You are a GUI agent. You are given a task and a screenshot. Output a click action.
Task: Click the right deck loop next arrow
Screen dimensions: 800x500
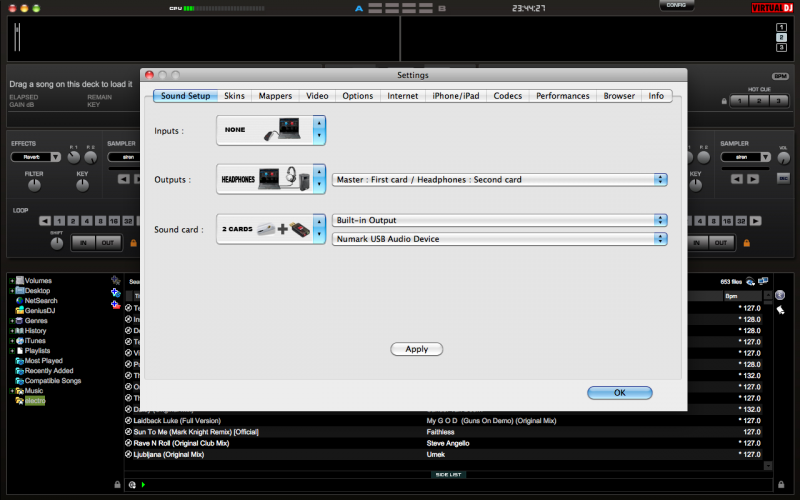coord(756,221)
